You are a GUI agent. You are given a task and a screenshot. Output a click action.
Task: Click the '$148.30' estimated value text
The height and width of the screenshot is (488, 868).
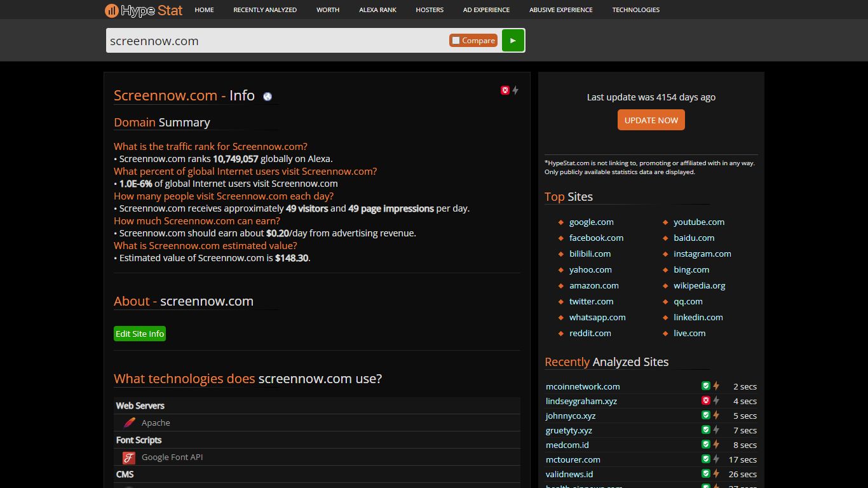pos(292,258)
